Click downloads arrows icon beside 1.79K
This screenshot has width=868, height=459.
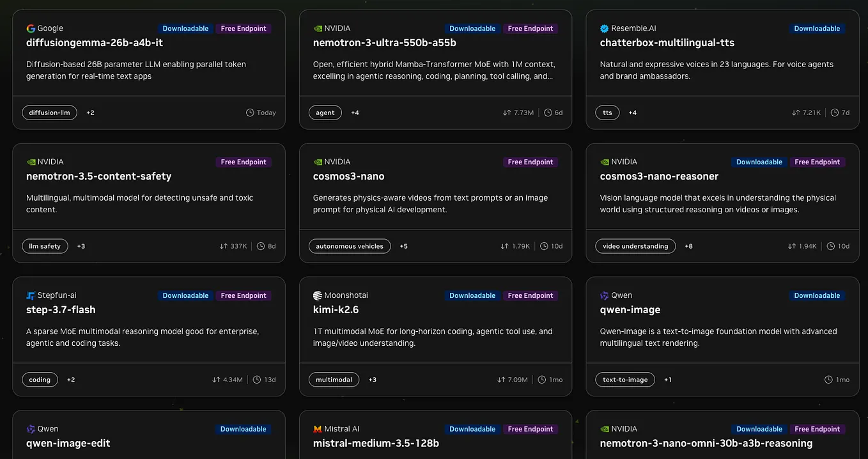(505, 246)
